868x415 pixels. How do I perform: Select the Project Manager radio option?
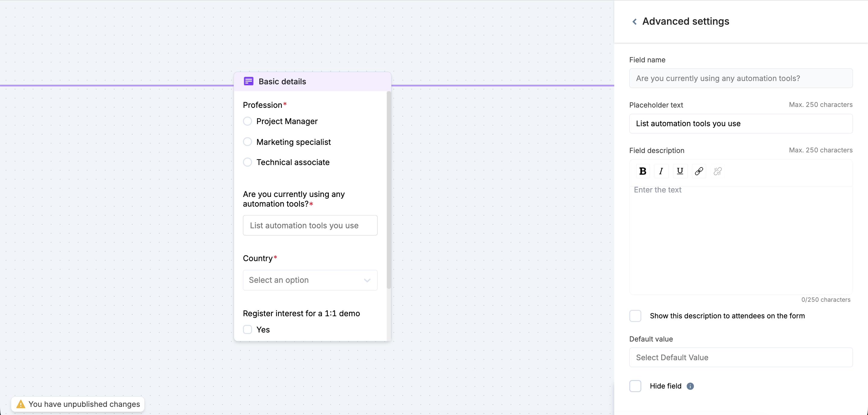tap(247, 121)
